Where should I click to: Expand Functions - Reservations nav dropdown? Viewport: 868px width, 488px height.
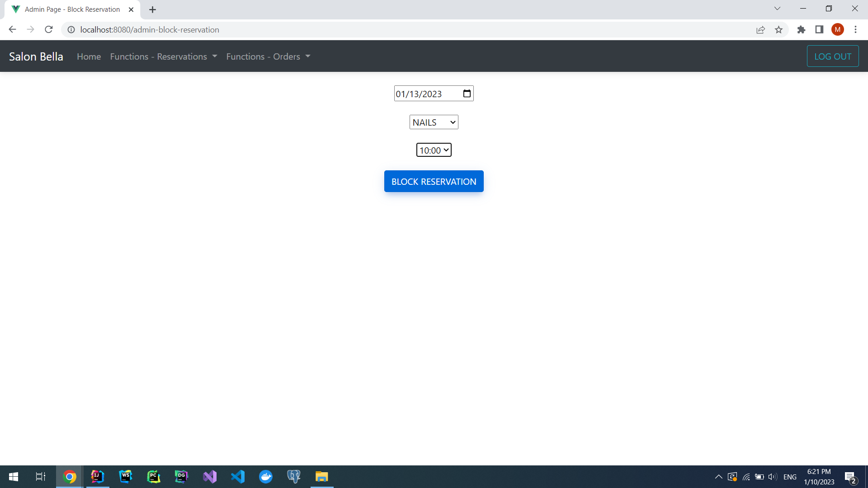[x=163, y=56]
